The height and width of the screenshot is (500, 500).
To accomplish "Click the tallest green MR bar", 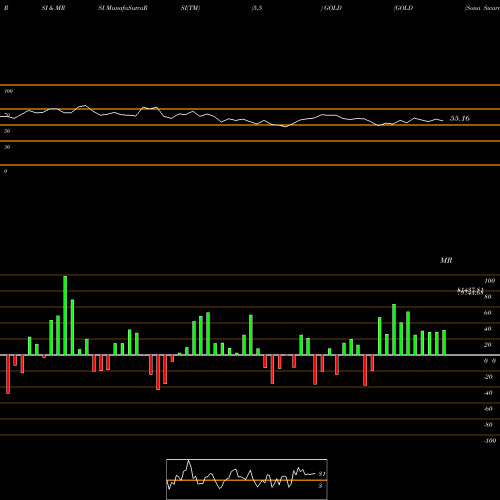I will 65,315.
